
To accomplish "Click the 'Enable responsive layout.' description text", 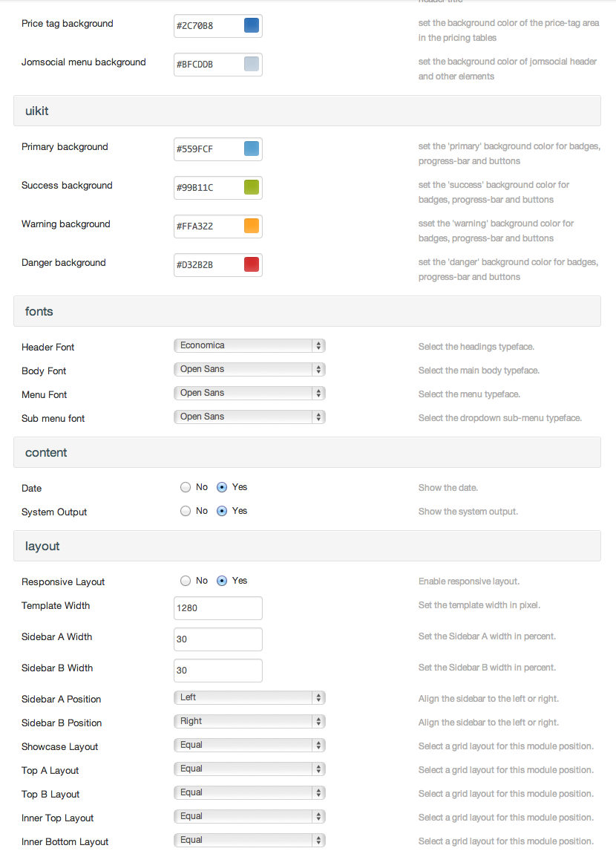I will pyautogui.click(x=468, y=581).
